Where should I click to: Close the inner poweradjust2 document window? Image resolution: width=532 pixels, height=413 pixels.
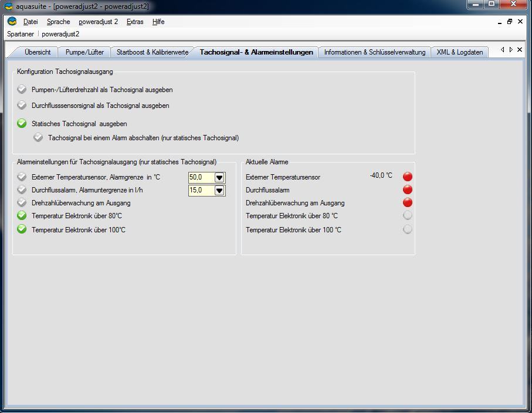point(520,21)
